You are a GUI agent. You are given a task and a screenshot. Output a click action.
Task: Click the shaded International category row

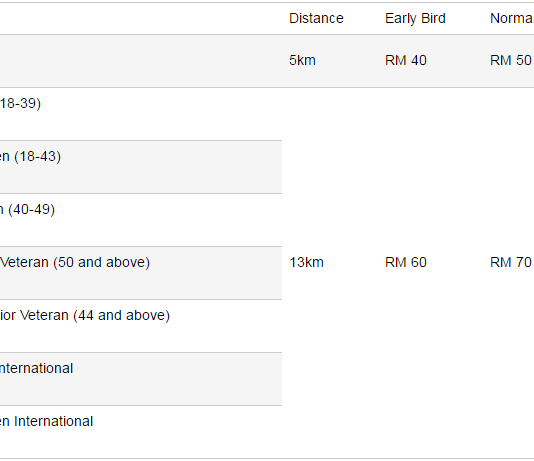pos(141,379)
